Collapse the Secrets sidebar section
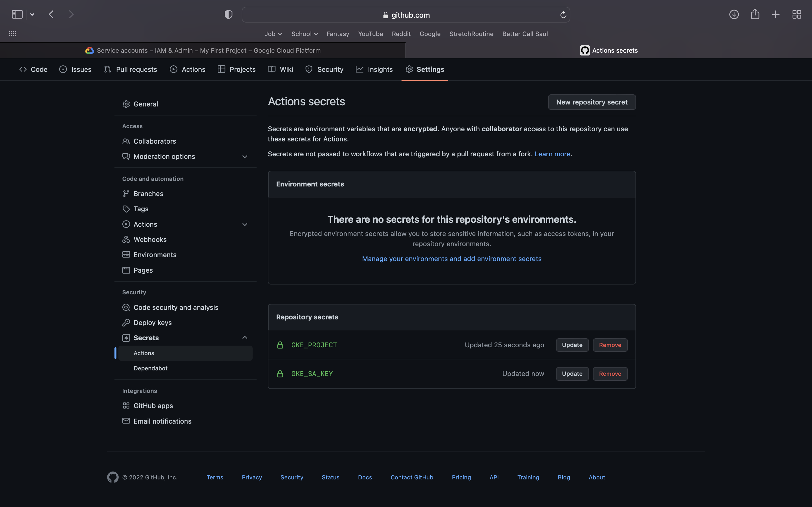 click(245, 338)
